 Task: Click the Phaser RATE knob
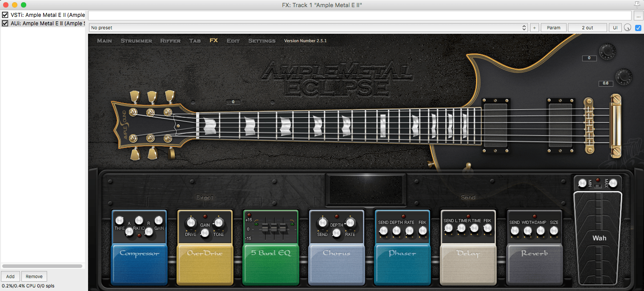click(x=409, y=231)
